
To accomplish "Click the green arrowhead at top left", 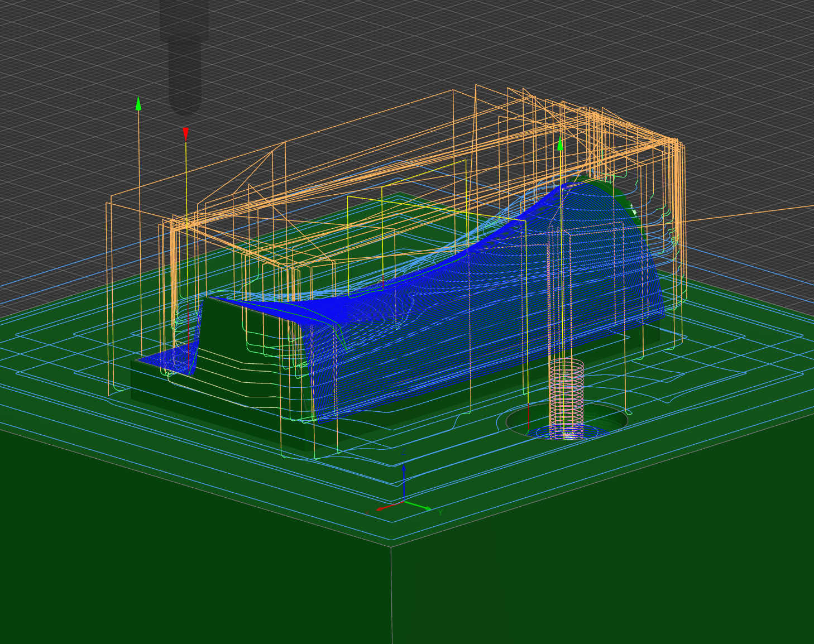I will tap(138, 104).
